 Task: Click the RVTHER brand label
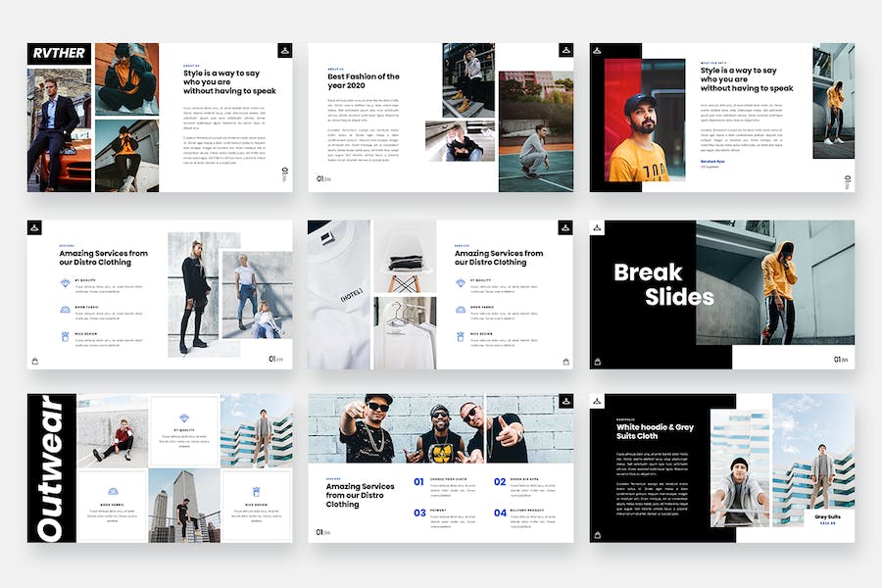[x=59, y=55]
